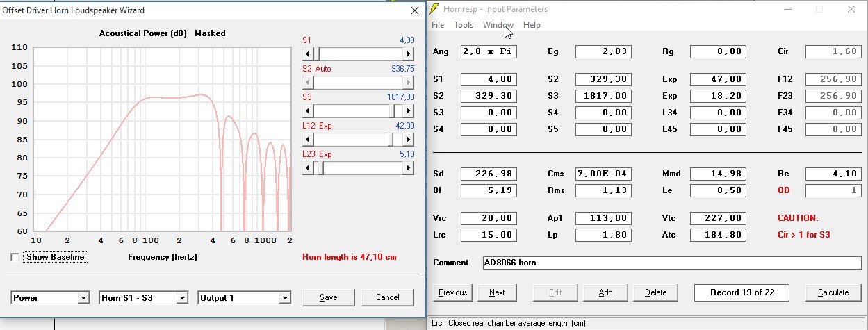This screenshot has height=330, width=868.
Task: Click the Atc field showing 184,80
Action: pos(718,235)
